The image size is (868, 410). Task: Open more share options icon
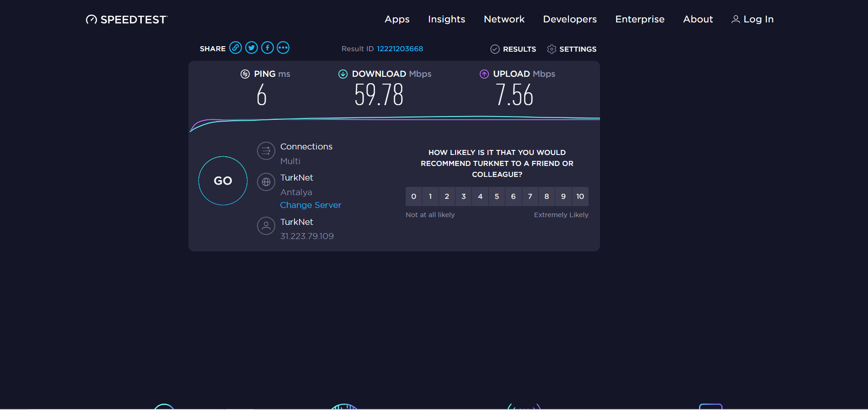(x=283, y=48)
